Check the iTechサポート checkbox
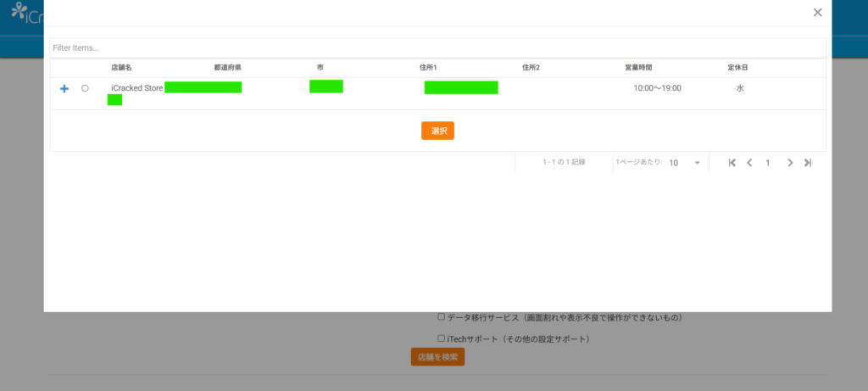This screenshot has height=391, width=868. (441, 338)
